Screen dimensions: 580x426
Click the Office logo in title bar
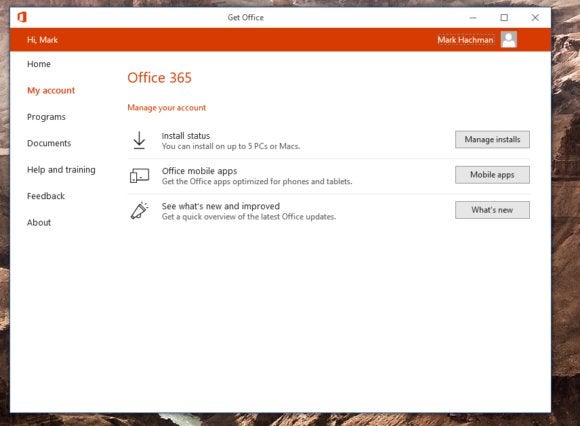[22, 17]
